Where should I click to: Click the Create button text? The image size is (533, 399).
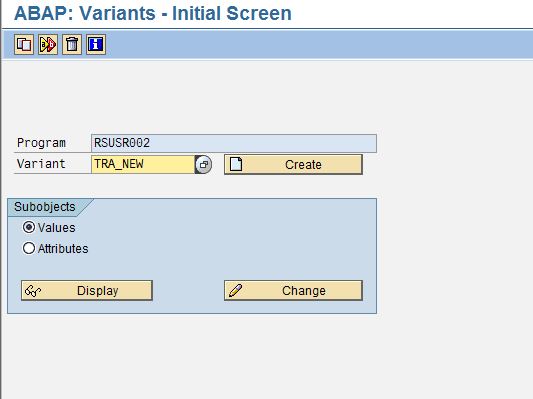click(303, 164)
